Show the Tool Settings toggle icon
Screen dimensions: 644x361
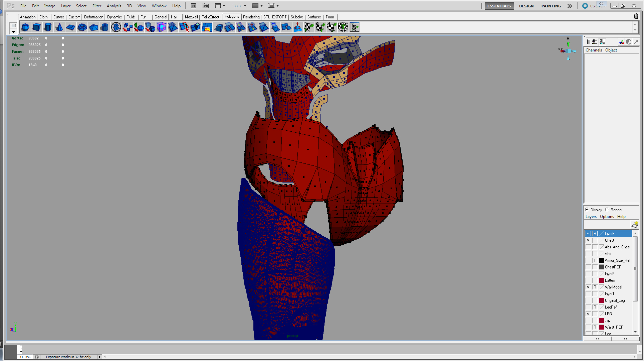point(595,42)
